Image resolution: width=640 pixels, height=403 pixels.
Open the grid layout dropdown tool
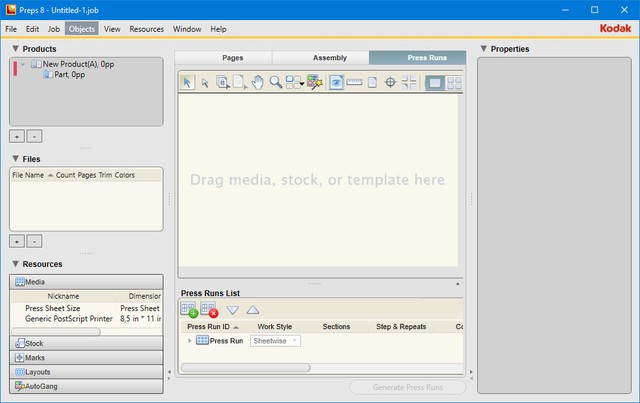tap(295, 82)
